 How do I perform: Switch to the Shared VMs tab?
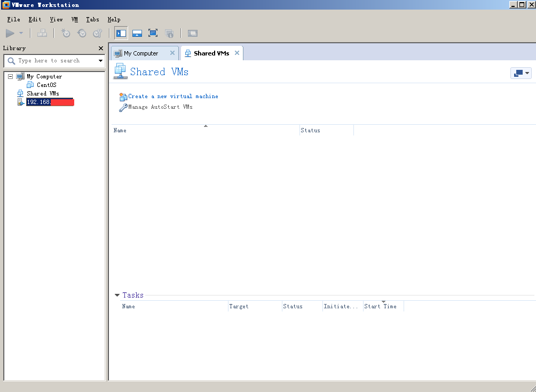tap(211, 53)
